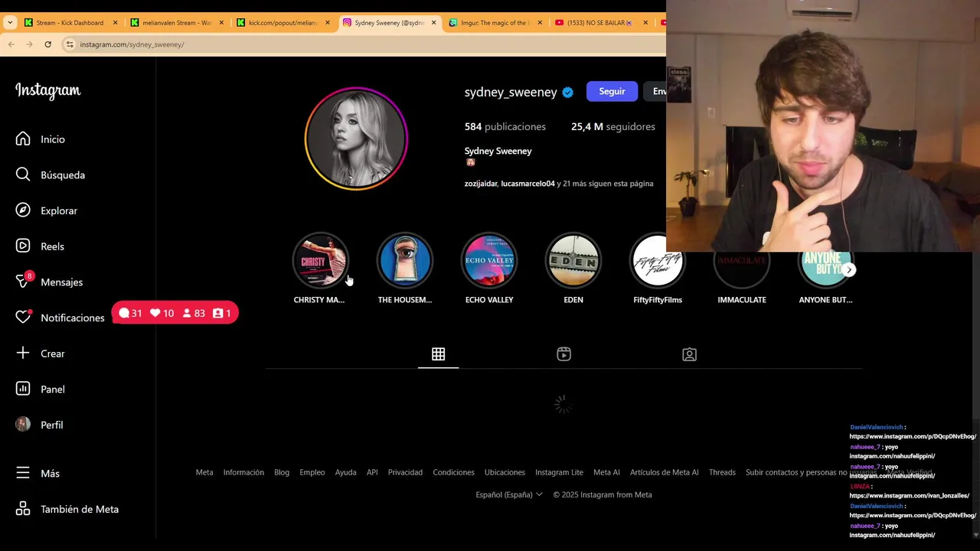Screen dimensions: 980x551
Task: Open the Más hamburger menu
Action: tap(23, 473)
